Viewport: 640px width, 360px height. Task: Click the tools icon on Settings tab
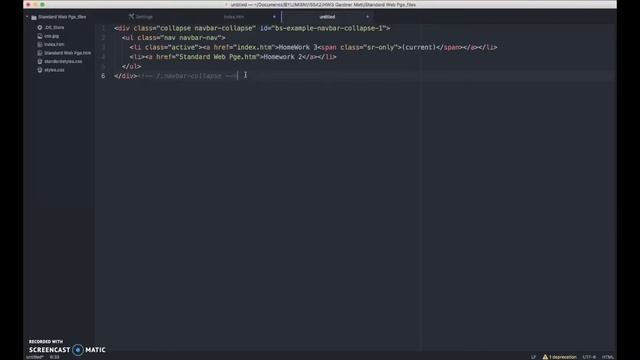point(131,16)
